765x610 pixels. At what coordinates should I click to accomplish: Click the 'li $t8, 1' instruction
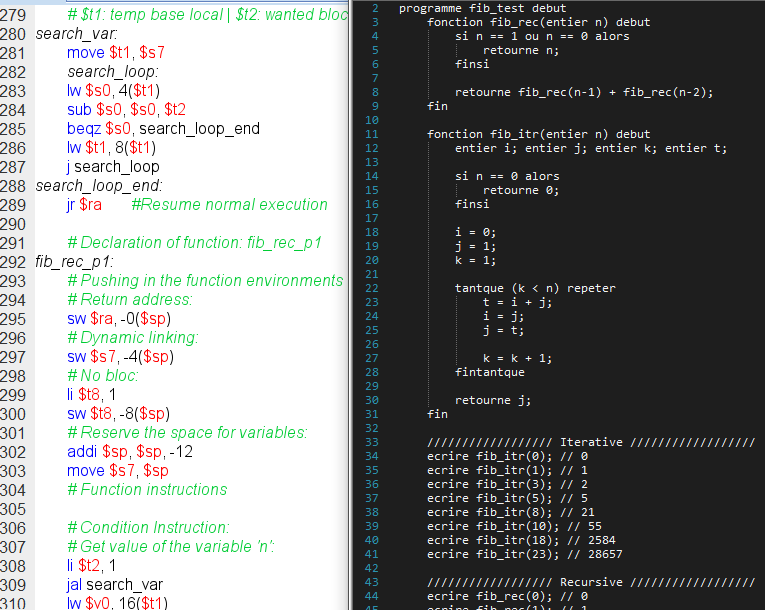91,395
